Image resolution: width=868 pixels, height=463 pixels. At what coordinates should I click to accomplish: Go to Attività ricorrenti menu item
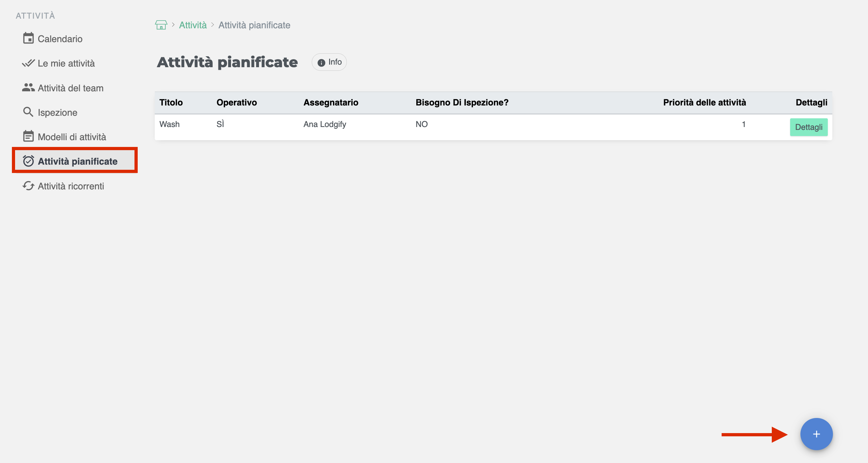[71, 186]
